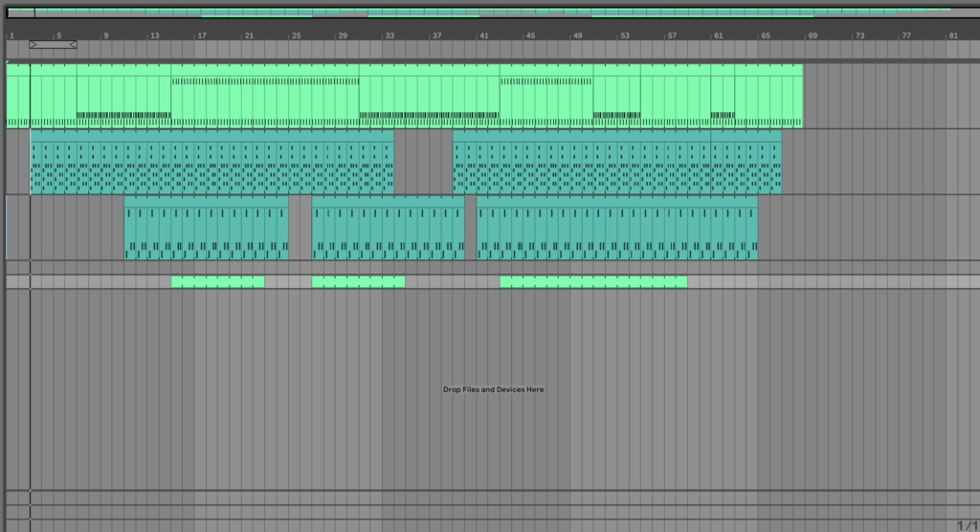Select first-track clip starting at bar 15
This screenshot has height=532, width=980.
click(265, 96)
